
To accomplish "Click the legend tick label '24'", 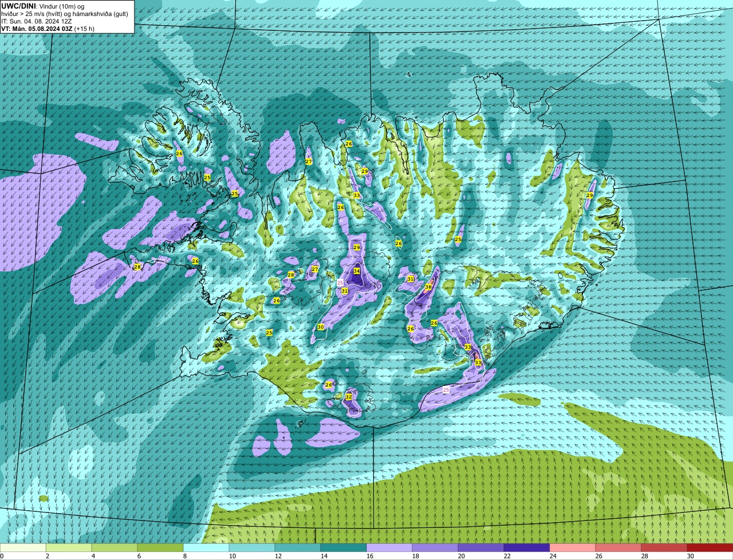I will [553, 556].
